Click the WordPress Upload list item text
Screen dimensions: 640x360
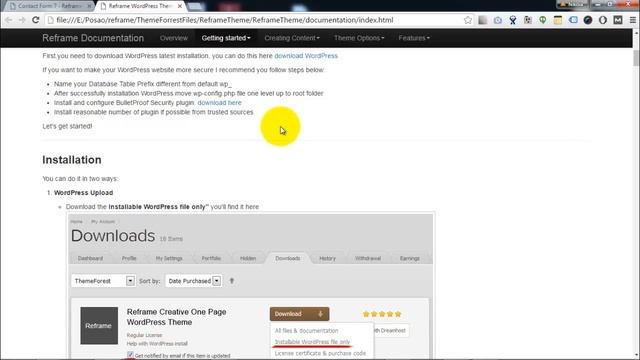pyautogui.click(x=83, y=193)
